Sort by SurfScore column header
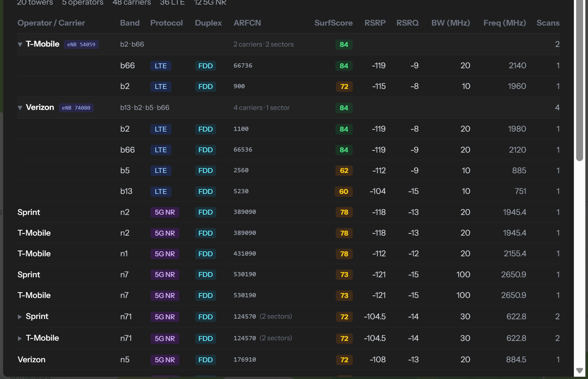The image size is (588, 379). 333,23
